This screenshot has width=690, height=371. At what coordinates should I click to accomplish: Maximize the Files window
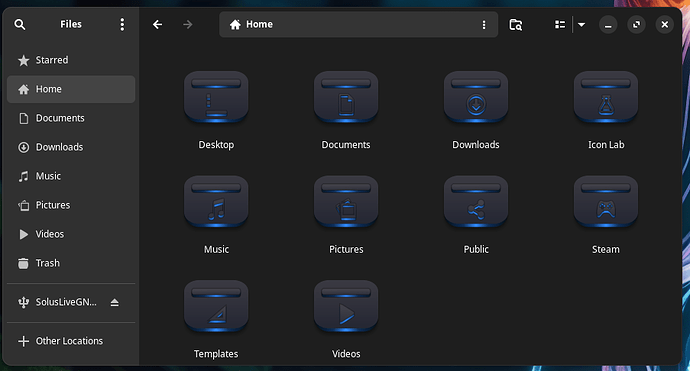tap(636, 25)
